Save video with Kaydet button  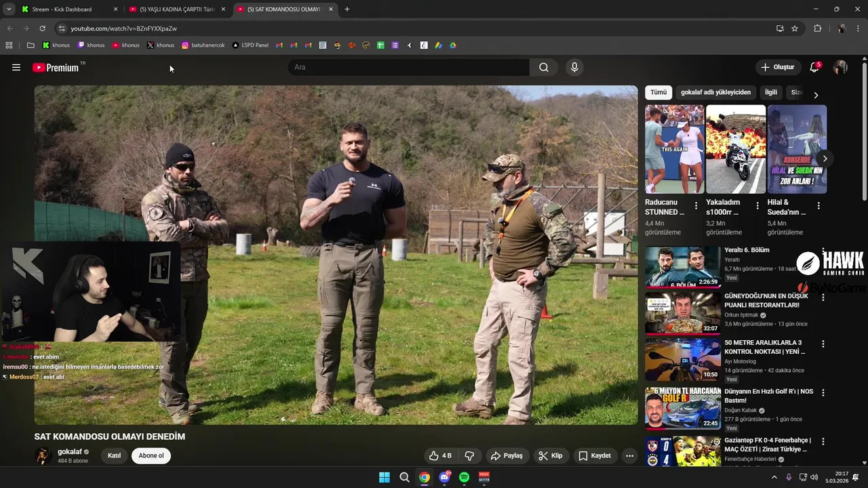click(595, 455)
